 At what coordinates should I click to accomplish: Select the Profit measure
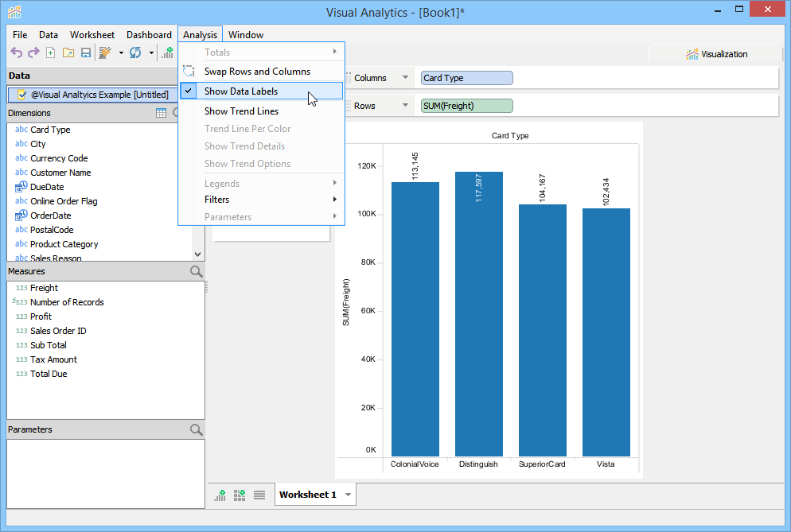click(41, 316)
